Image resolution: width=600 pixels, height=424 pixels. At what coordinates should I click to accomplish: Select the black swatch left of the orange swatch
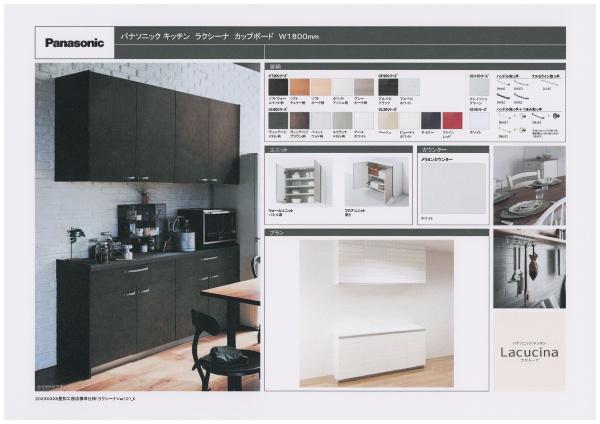[278, 87]
